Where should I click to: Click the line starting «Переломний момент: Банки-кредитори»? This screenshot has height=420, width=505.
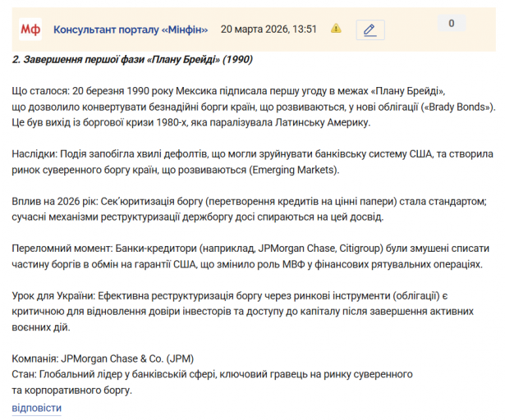(250, 249)
